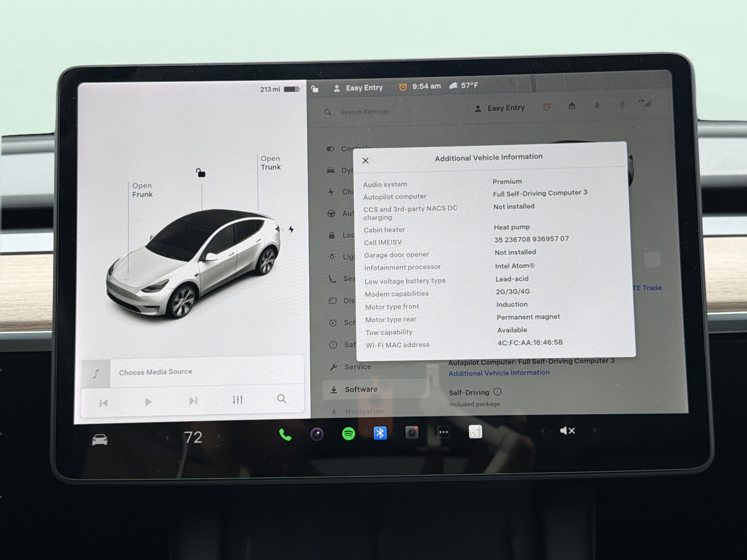Image resolution: width=747 pixels, height=560 pixels.
Task: Tap the LTE signal strength icon
Action: pos(644,103)
